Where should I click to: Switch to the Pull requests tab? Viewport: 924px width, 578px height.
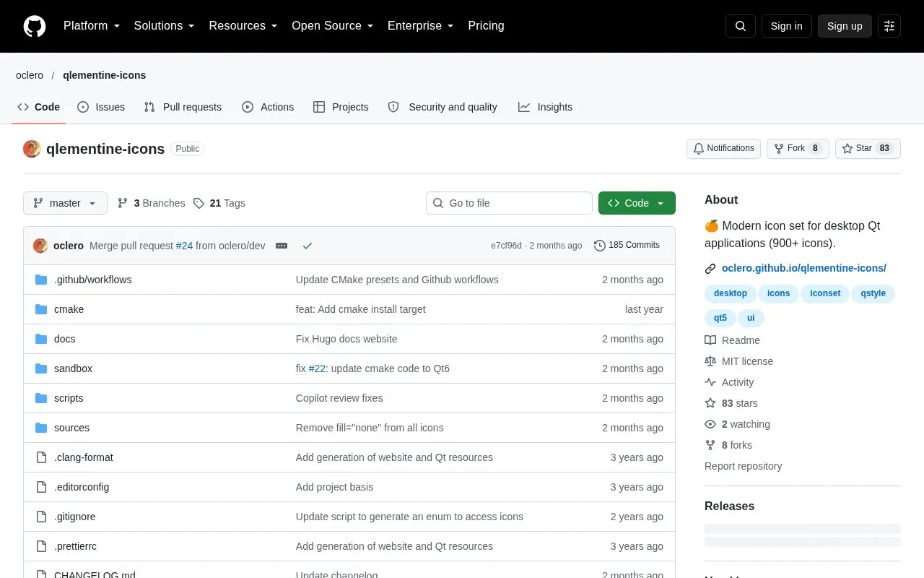pos(183,107)
